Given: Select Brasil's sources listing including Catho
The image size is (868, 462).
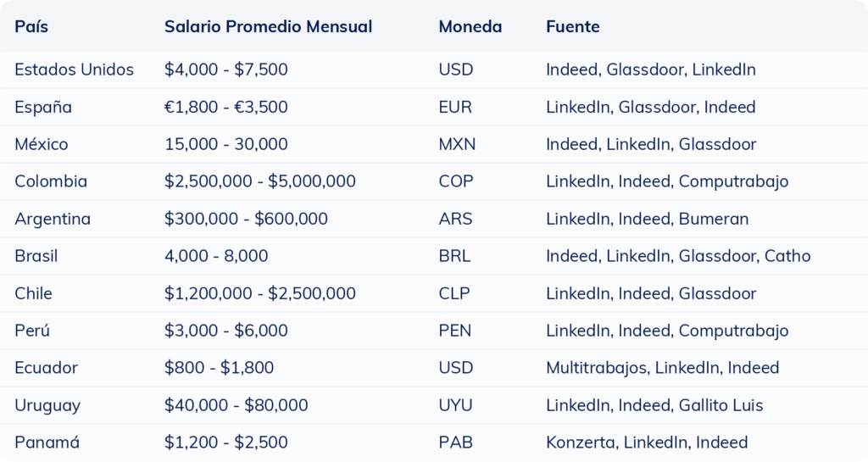Looking at the screenshot, I should [678, 256].
